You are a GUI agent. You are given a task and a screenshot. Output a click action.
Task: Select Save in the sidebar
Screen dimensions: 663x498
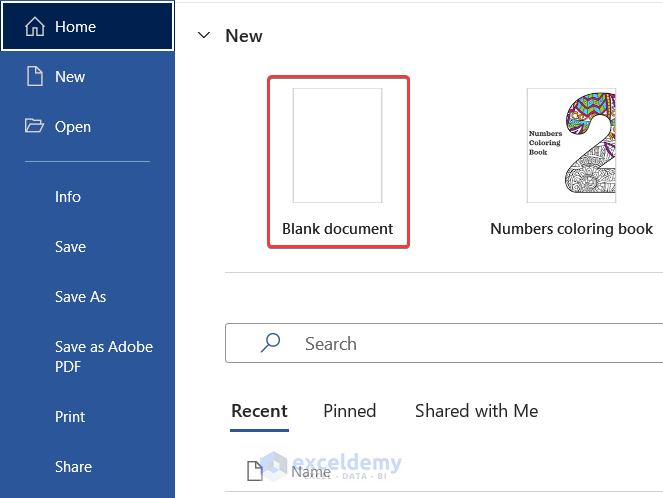[70, 247]
